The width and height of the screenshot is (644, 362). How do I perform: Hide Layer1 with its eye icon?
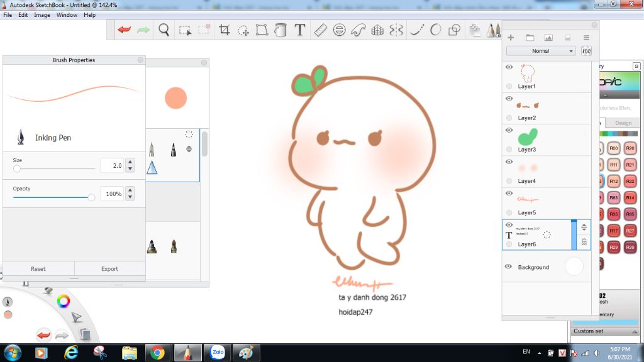(509, 67)
